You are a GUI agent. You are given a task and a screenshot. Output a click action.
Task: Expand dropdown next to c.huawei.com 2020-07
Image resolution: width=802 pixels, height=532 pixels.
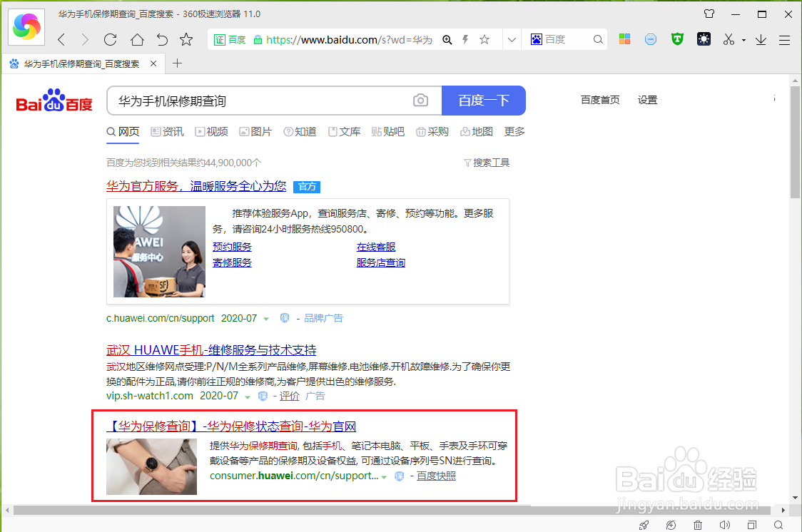click(266, 319)
